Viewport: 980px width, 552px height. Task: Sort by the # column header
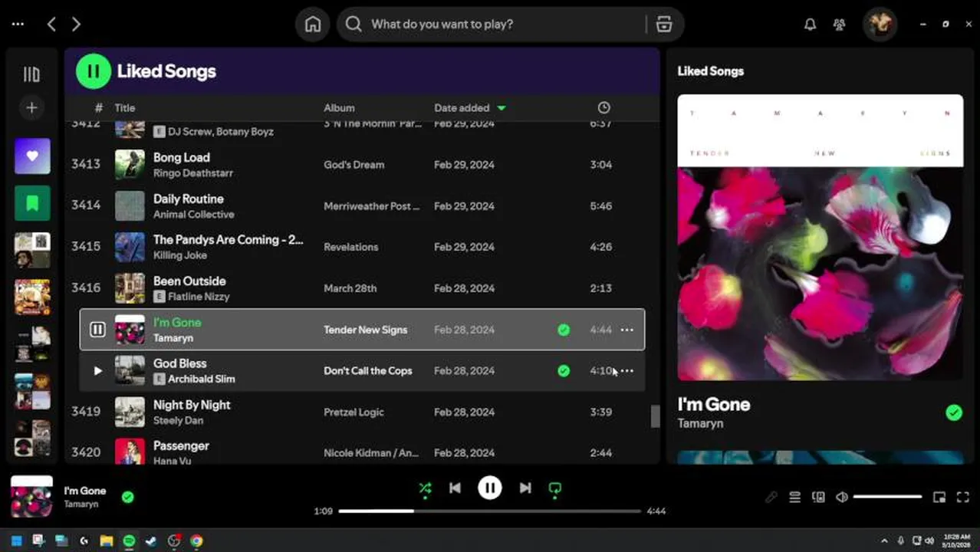(x=98, y=108)
